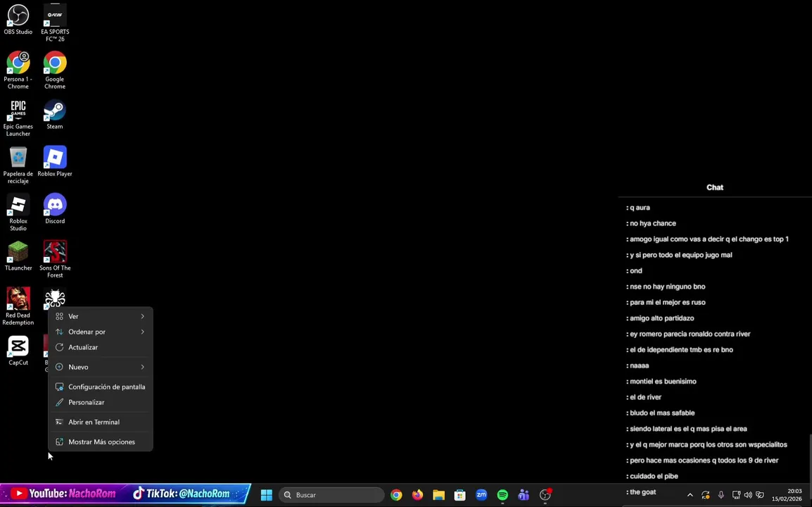Click chat message 'q aura'

640,207
